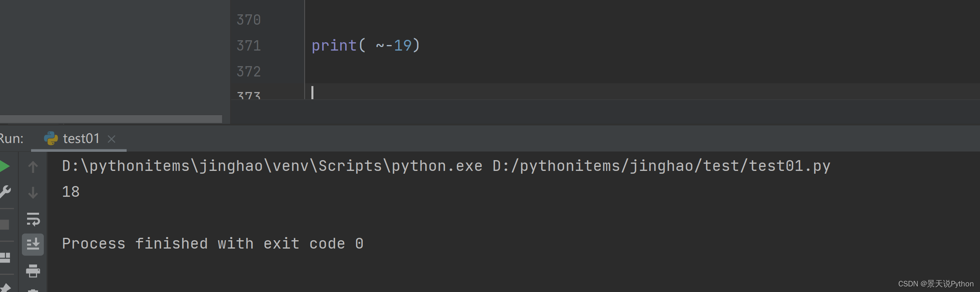Click the project panel horizontal scrollbar
Image resolution: width=980 pixels, height=292 pixels.
[x=111, y=119]
